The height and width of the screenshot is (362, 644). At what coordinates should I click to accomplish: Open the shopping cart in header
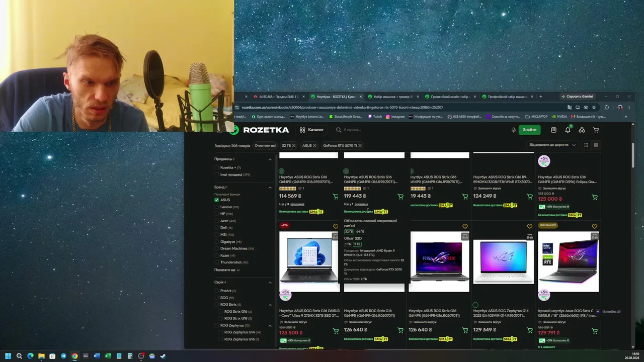pos(596,130)
